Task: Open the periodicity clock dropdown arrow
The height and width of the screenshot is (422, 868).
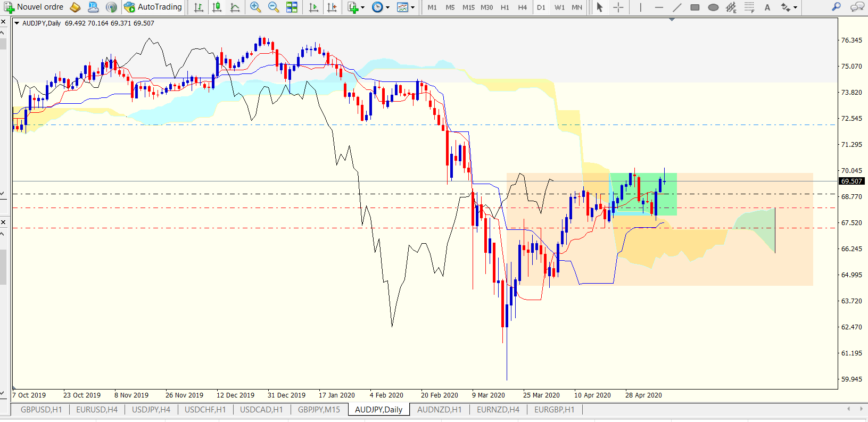Action: pyautogui.click(x=387, y=7)
